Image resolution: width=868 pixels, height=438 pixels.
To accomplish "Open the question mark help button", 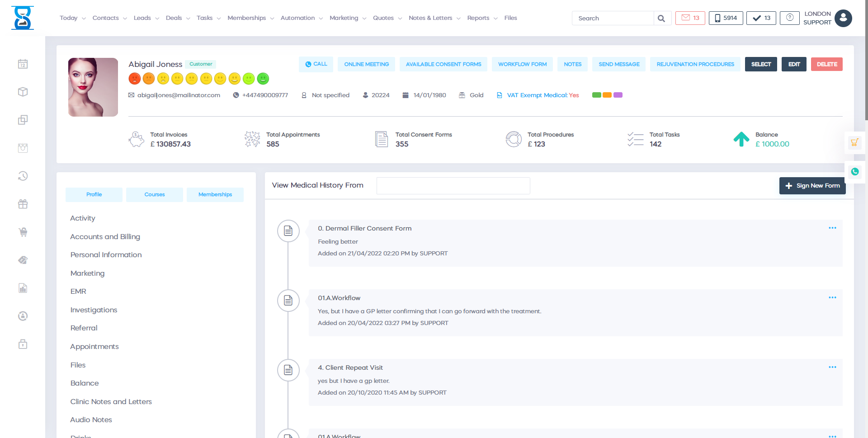I will point(789,18).
